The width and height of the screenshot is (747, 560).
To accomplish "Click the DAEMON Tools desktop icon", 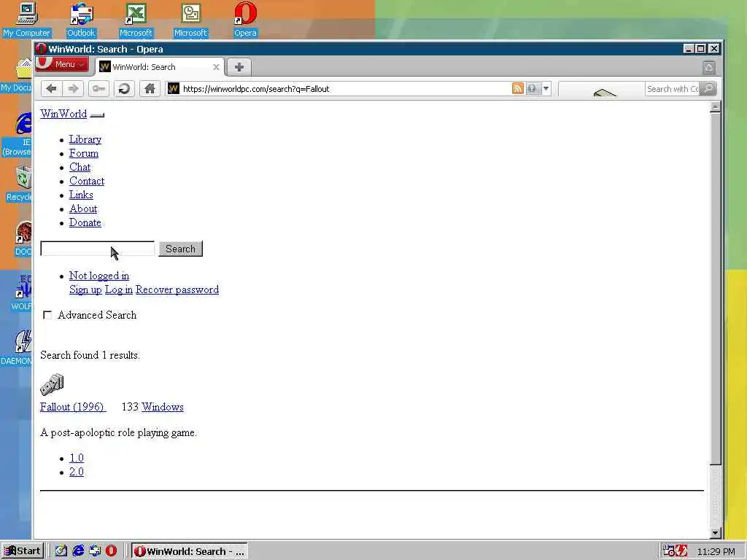I will 19,348.
